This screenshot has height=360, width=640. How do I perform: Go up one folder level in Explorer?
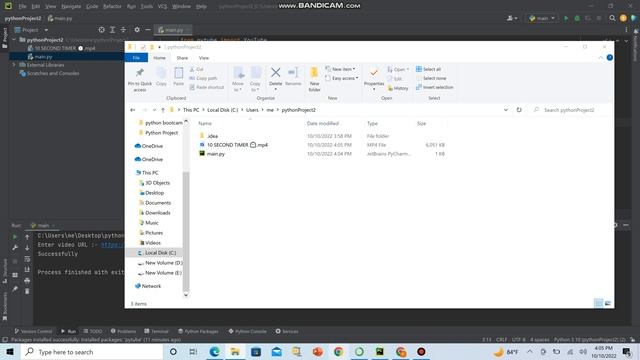[162, 110]
